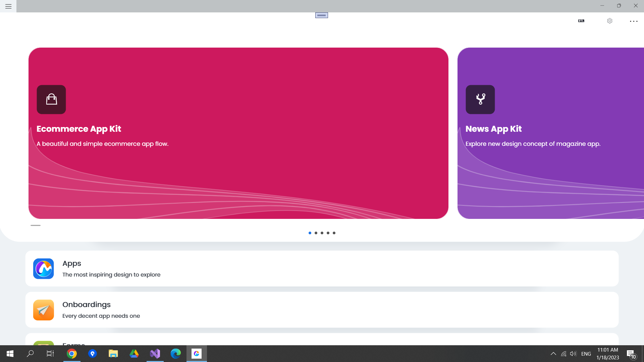This screenshot has height=362, width=644.
Task: Open the Onboardings list item
Action: (322, 310)
